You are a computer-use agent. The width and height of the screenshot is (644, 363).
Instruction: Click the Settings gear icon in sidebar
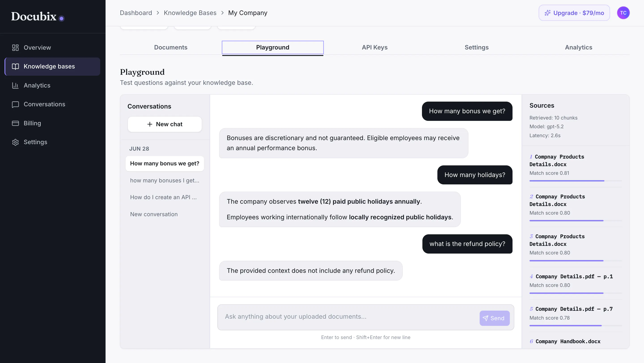point(15,142)
